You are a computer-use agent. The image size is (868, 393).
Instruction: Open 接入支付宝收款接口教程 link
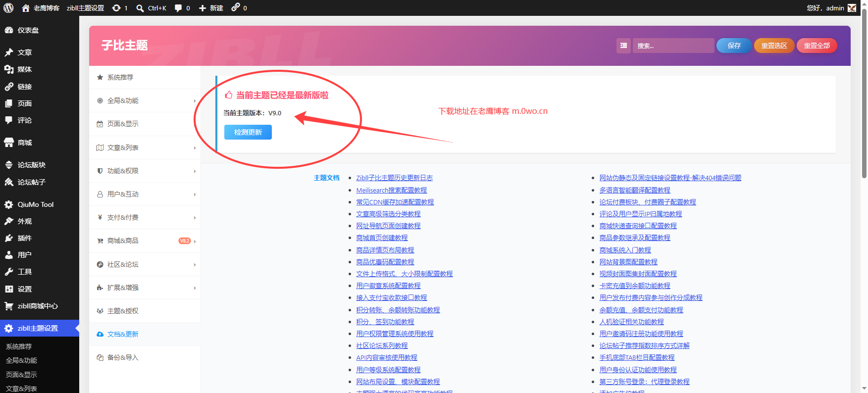pyautogui.click(x=391, y=297)
